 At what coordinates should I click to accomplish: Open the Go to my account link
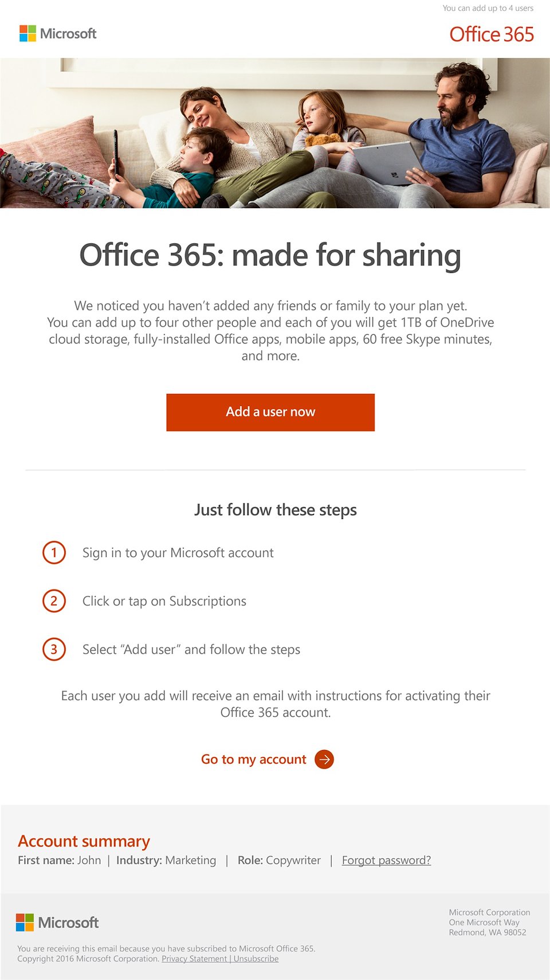pyautogui.click(x=254, y=759)
